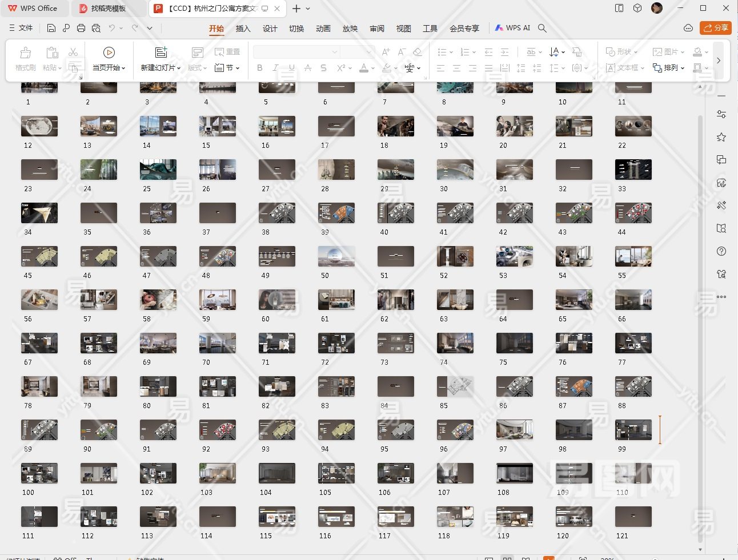Switch to the 插入 (Insert) tab
Image resolution: width=738 pixels, height=560 pixels.
pyautogui.click(x=243, y=29)
